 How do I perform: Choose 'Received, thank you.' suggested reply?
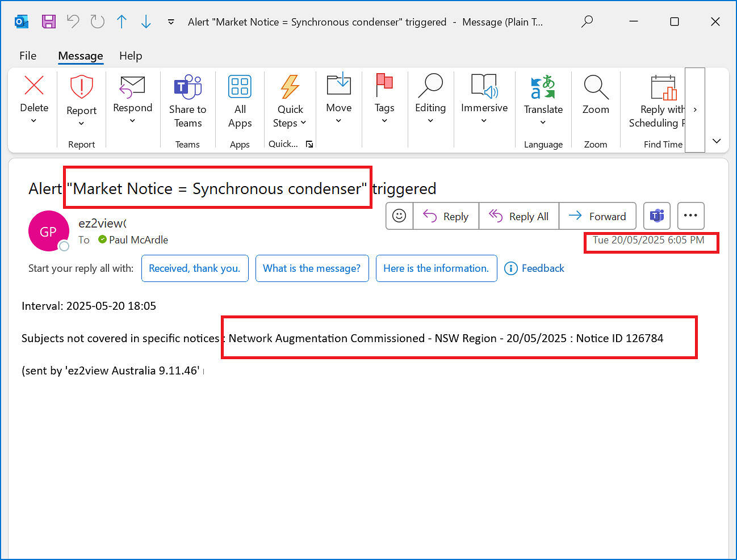point(195,268)
